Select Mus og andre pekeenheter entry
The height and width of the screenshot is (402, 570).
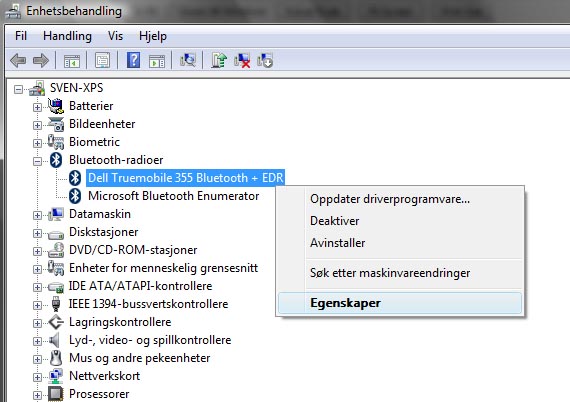[140, 358]
